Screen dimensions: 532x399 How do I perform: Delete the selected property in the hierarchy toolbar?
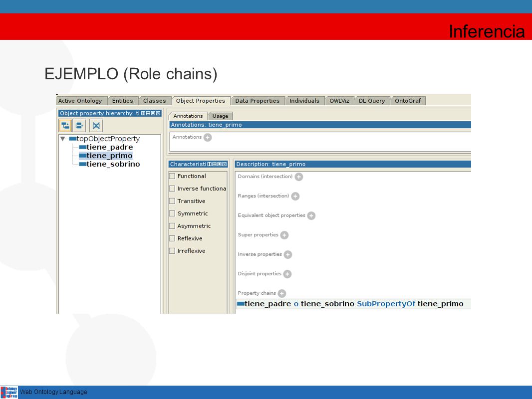click(x=96, y=126)
